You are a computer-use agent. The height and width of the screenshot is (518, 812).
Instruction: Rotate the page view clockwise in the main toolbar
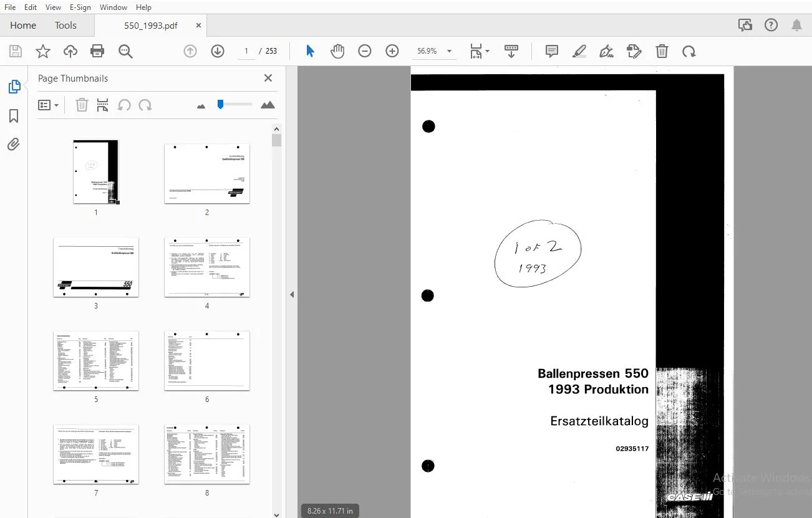coord(689,51)
